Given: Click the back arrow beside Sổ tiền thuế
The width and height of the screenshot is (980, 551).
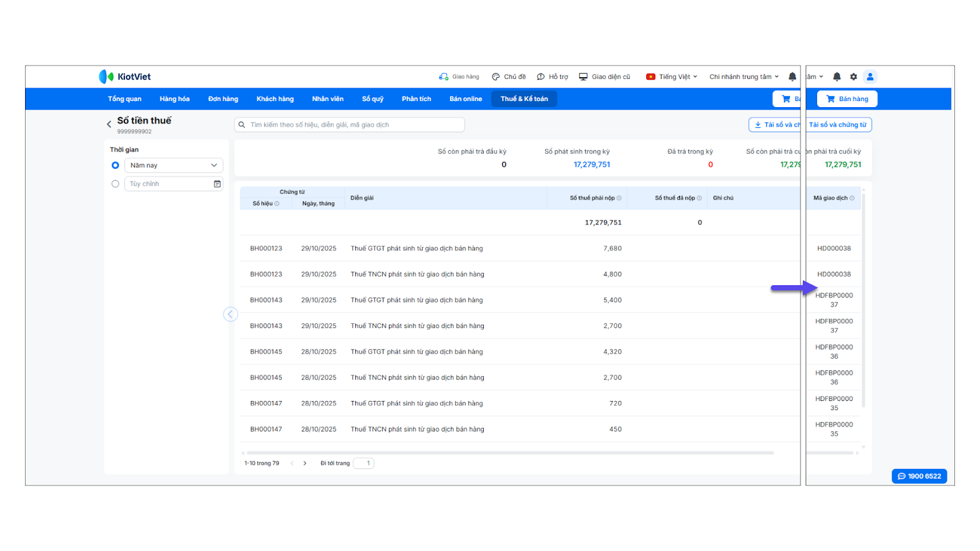Looking at the screenshot, I should [109, 124].
